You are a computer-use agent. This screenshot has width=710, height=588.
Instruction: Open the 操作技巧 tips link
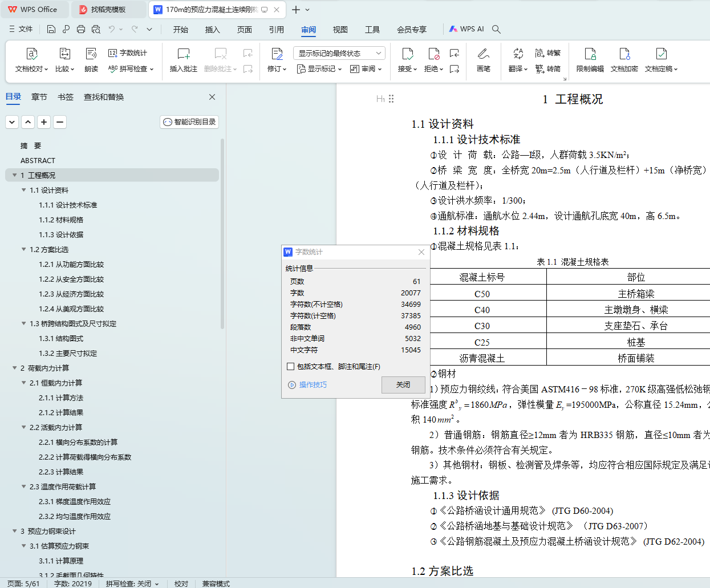coord(307,385)
